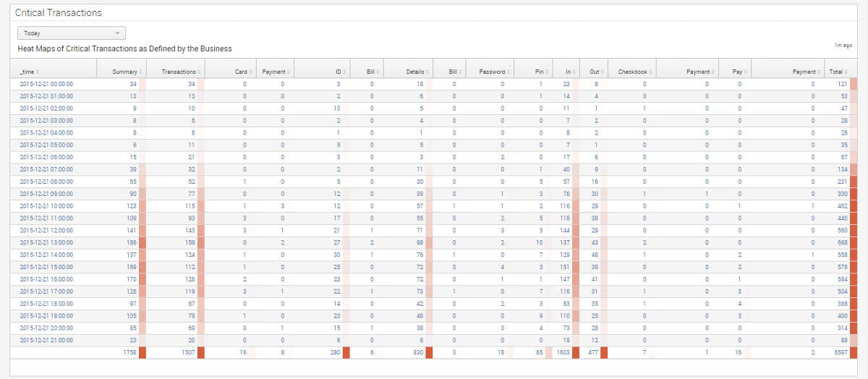Click sort icon next to Password header

[509, 72]
